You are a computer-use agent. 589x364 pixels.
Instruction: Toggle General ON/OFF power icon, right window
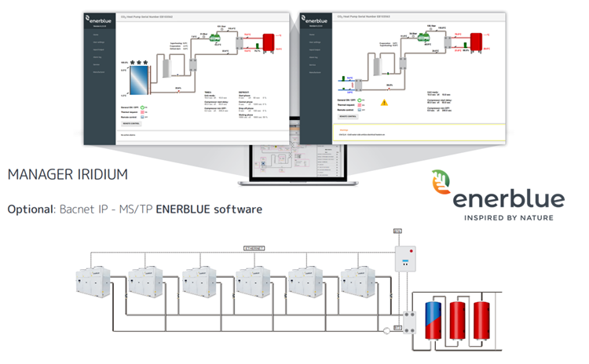pos(360,100)
